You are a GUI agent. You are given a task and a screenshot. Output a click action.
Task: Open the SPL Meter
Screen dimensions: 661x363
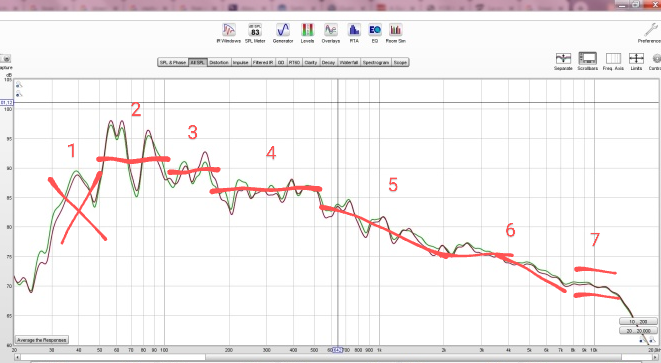pos(255,33)
